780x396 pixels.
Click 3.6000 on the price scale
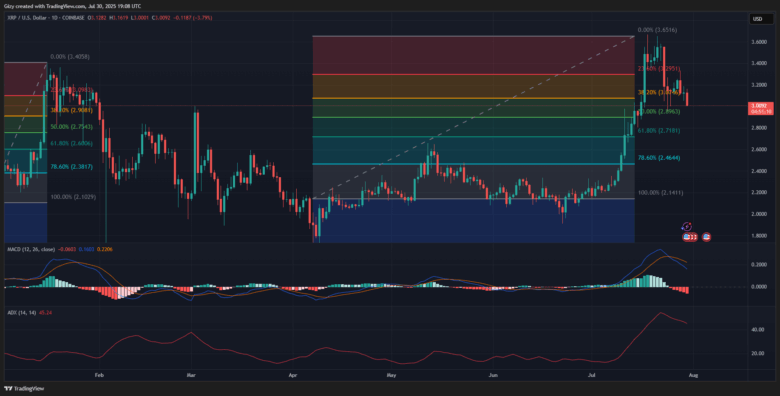[x=758, y=42]
